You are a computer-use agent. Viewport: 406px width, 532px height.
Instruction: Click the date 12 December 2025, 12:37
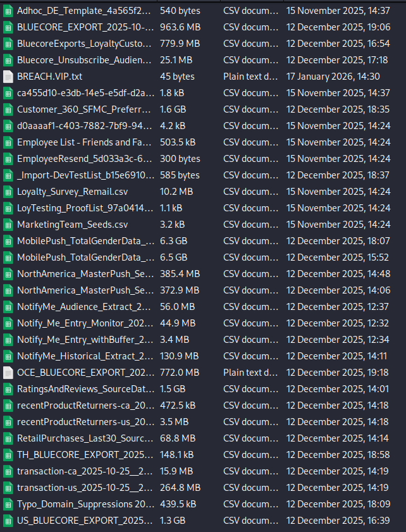click(x=338, y=307)
